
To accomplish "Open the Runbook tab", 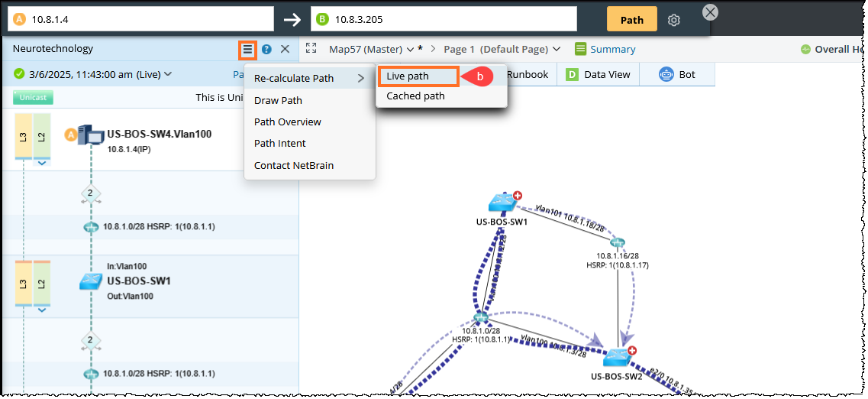I will [528, 74].
